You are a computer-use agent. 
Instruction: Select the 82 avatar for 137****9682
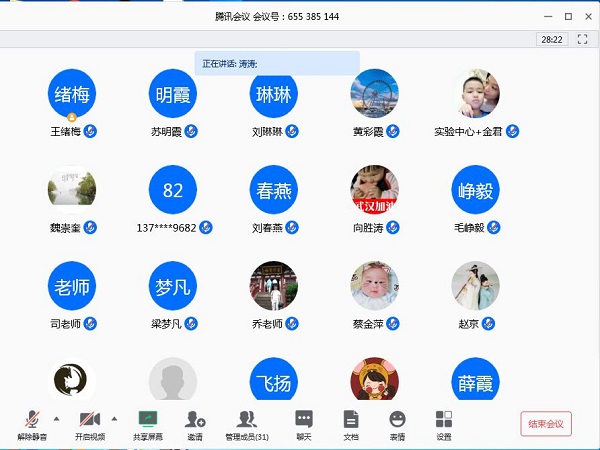[x=173, y=190]
